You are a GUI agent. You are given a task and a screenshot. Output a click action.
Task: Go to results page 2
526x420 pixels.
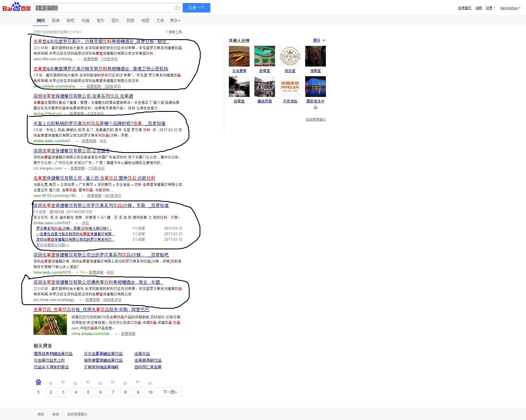51,392
